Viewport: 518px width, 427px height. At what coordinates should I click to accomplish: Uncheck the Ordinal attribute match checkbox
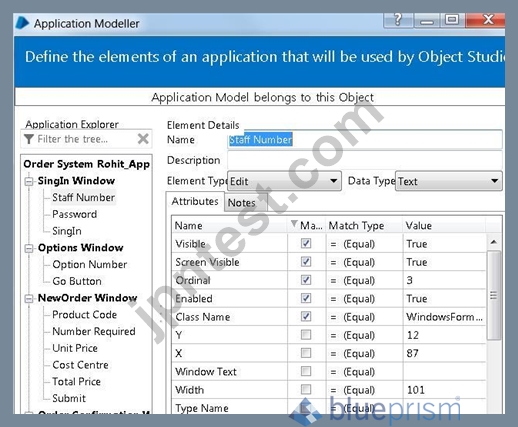(x=306, y=280)
